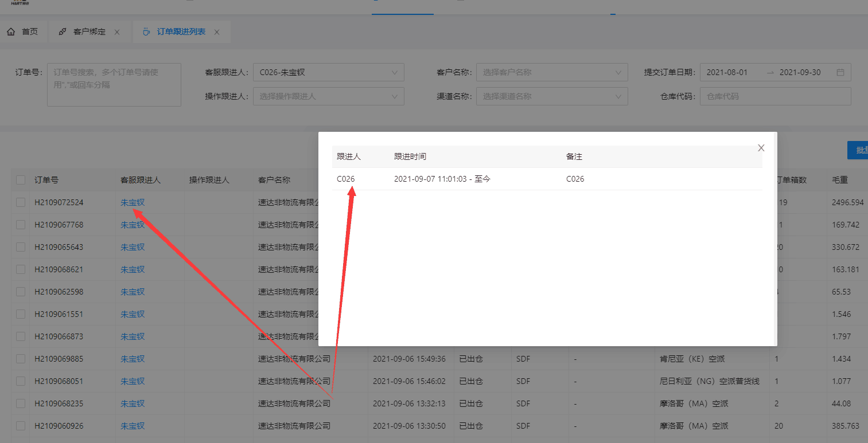This screenshot has height=443, width=868.
Task: Tick the checkbox for order H2109072524
Action: pyautogui.click(x=21, y=202)
